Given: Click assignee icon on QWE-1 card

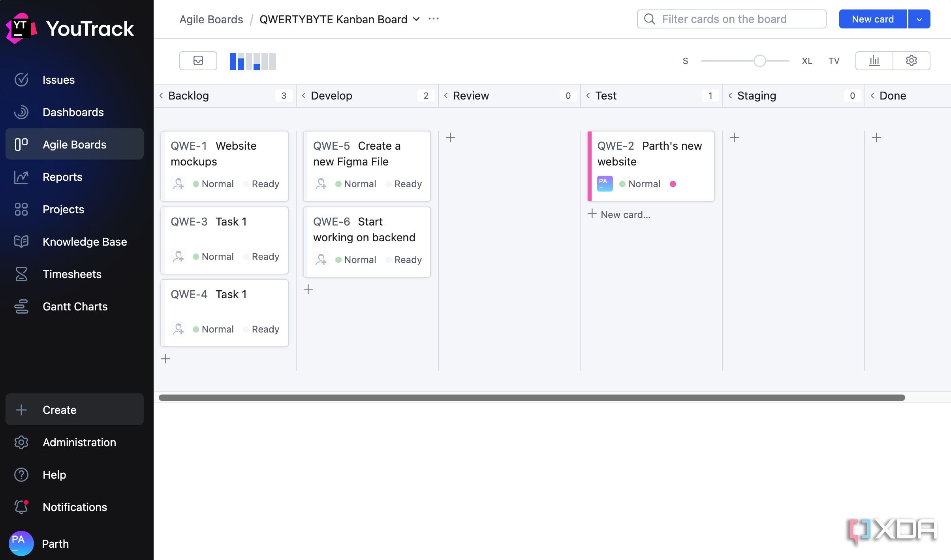Looking at the screenshot, I should click(x=179, y=184).
